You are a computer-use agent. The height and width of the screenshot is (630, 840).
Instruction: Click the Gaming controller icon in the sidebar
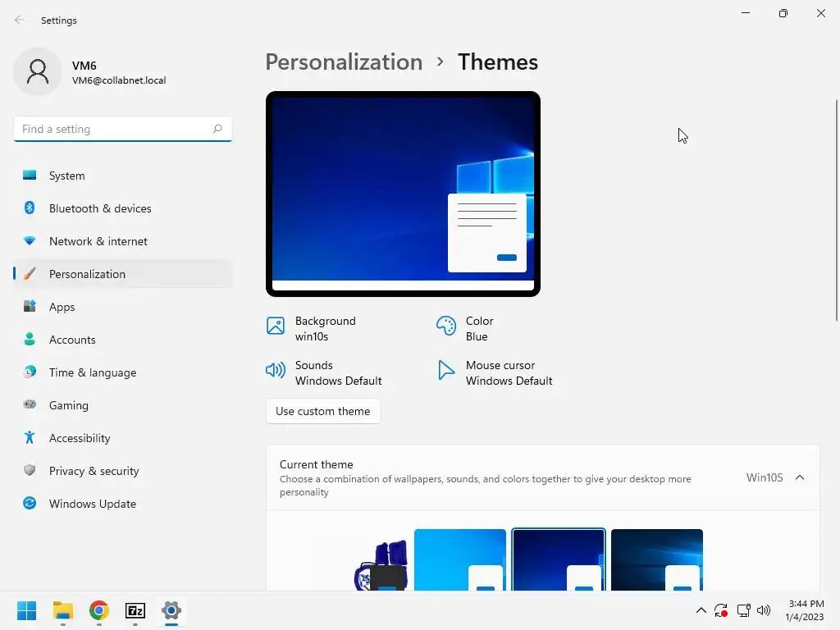[30, 404]
